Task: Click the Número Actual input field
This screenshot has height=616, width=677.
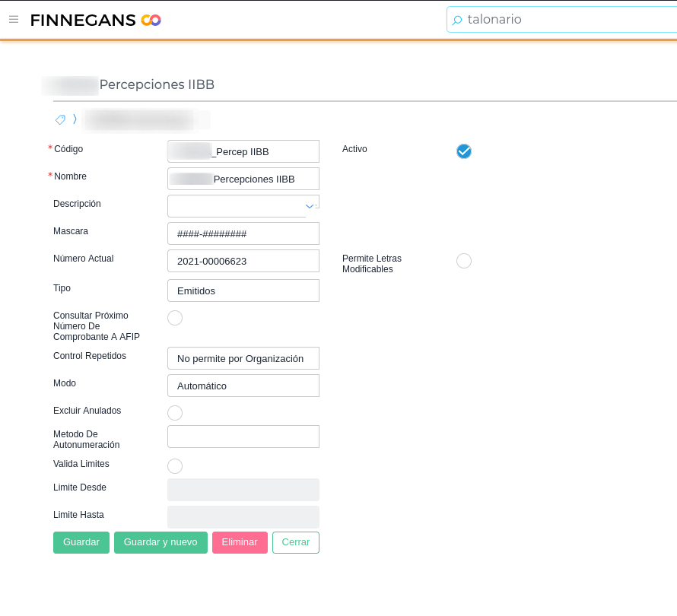Action: [243, 261]
